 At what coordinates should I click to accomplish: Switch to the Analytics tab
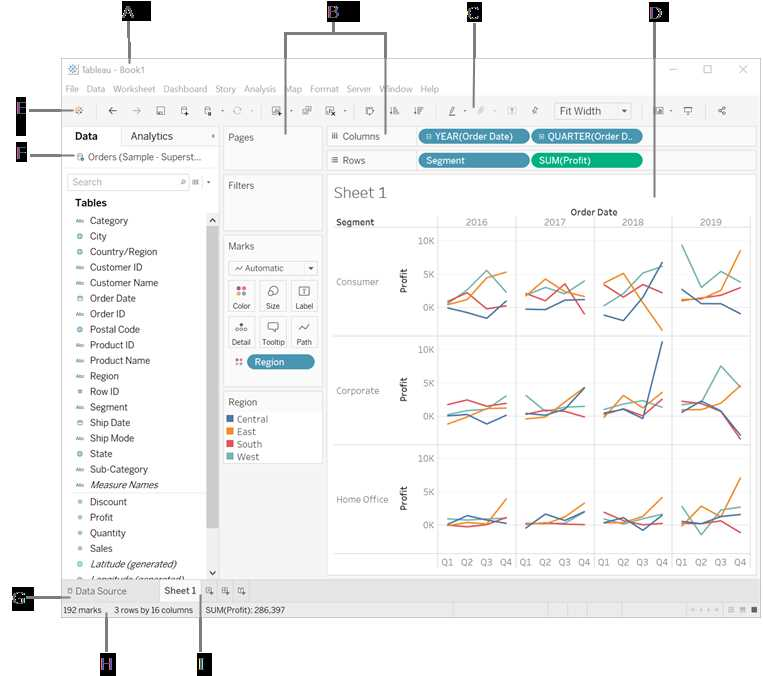coord(152,136)
